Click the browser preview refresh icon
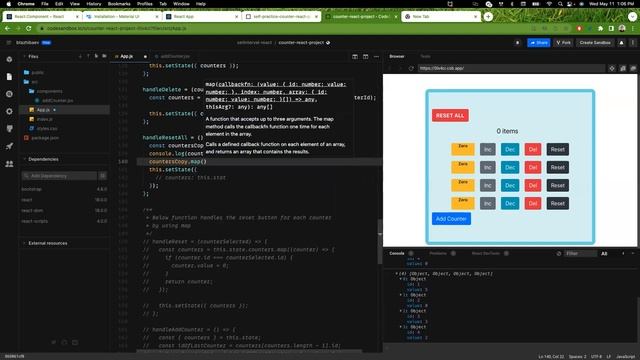This screenshot has width=640, height=360. pos(411,68)
